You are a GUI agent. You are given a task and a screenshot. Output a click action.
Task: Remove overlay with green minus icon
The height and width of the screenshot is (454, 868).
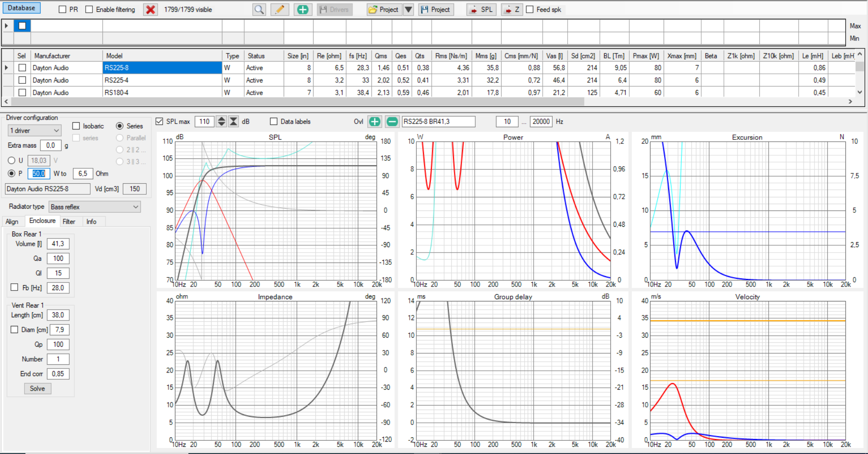(x=392, y=121)
